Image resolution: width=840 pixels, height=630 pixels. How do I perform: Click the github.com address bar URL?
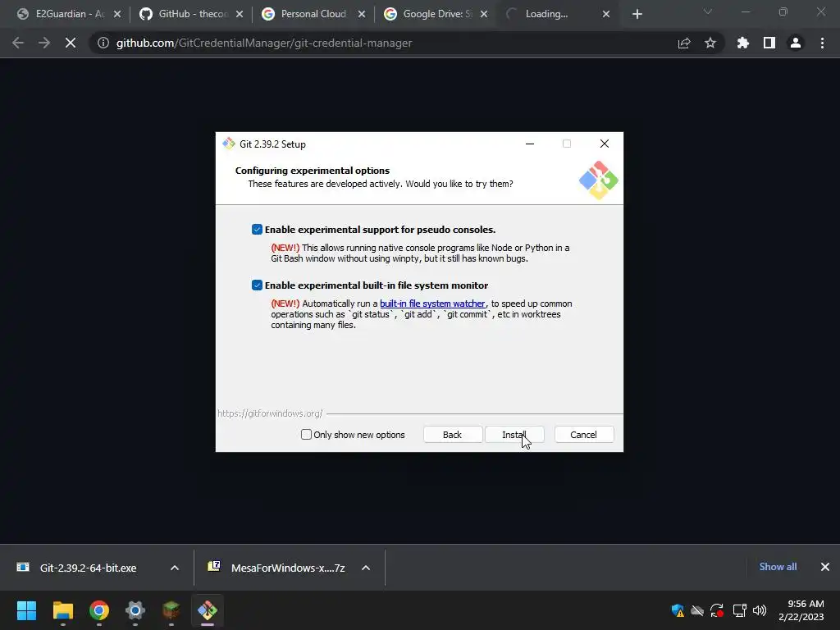tap(264, 43)
